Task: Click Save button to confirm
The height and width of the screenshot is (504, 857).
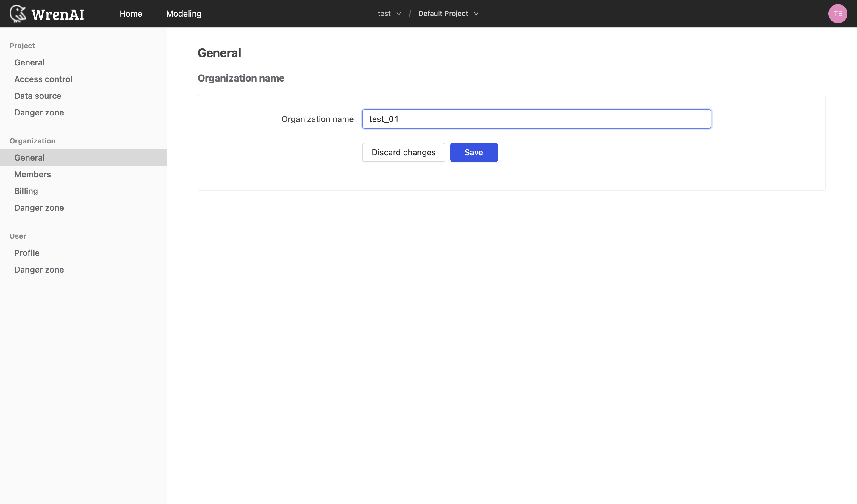Action: click(474, 152)
